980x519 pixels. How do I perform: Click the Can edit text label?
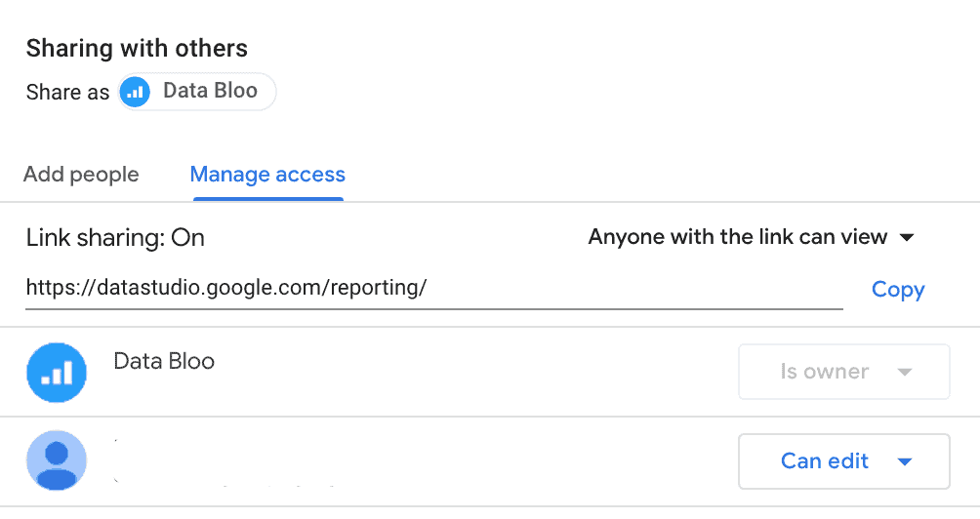(x=825, y=460)
